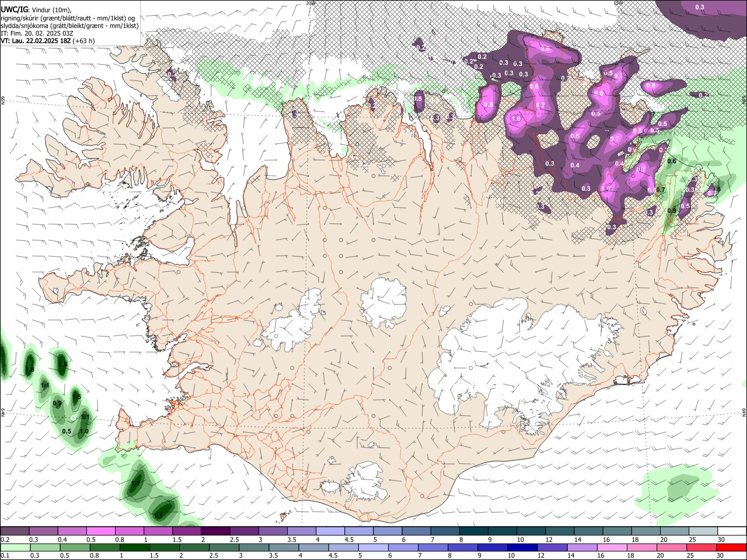Viewport: 747px width, 560px height.
Task: Click the '0.2' legend label
Action: pyautogui.click(x=5, y=540)
